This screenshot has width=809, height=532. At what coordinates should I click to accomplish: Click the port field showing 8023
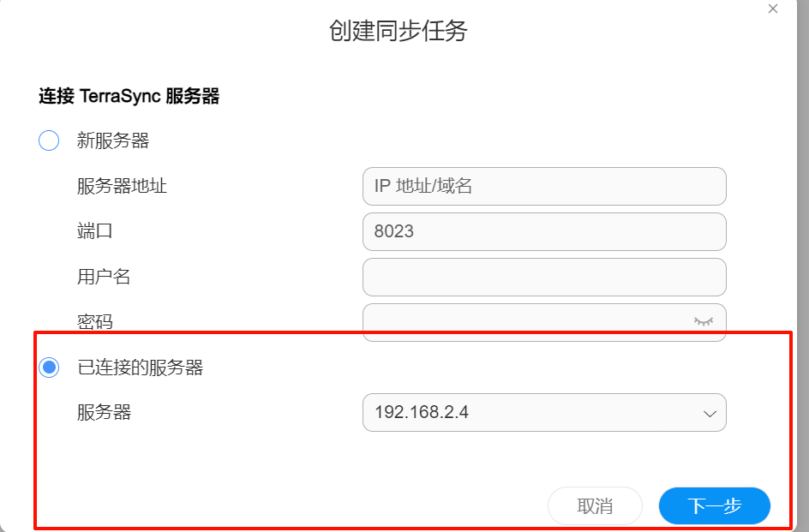(x=544, y=231)
